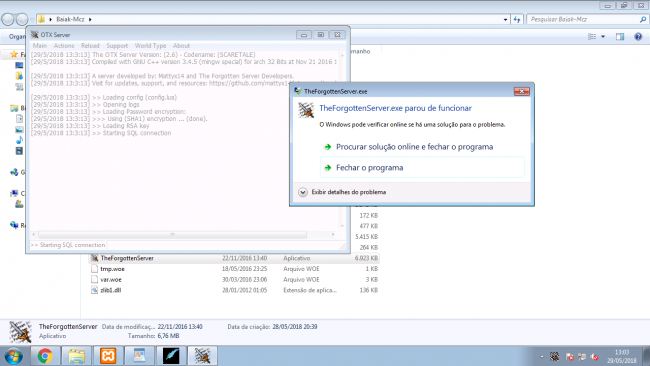Open the Windows Start menu

[x=13, y=356]
